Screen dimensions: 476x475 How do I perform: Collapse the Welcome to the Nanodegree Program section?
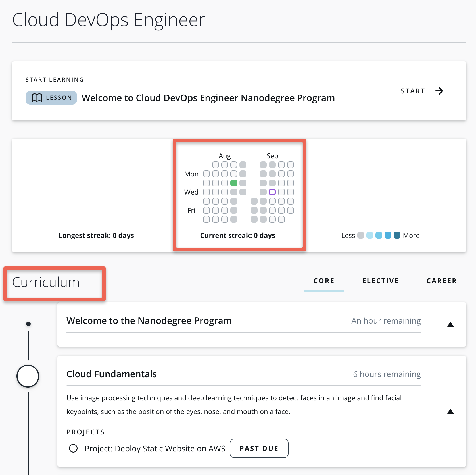click(x=450, y=324)
